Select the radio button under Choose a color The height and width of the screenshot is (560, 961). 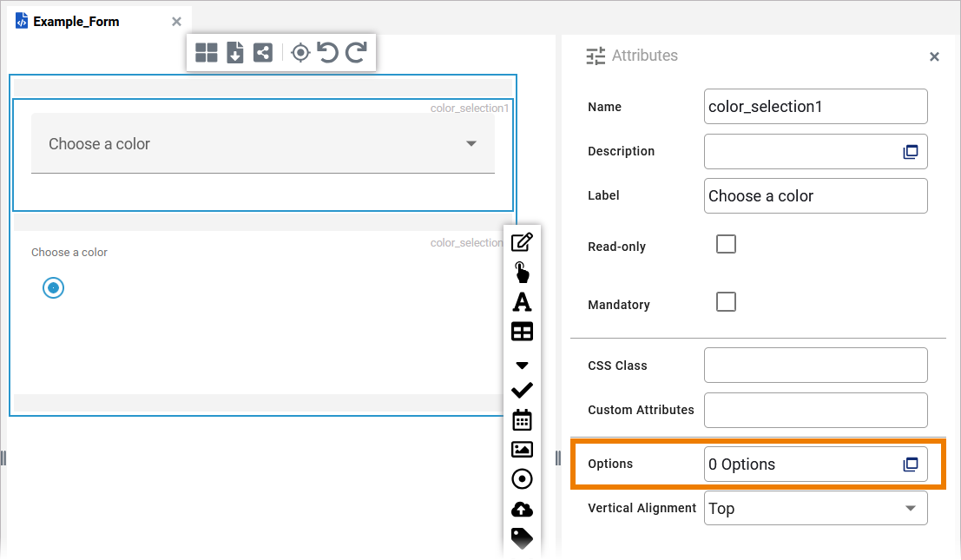(54, 288)
